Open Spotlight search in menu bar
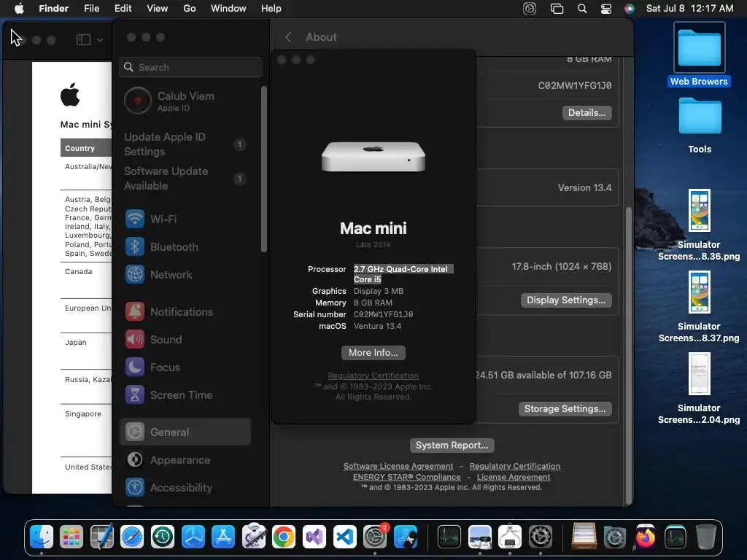The height and width of the screenshot is (560, 747). coord(582,9)
